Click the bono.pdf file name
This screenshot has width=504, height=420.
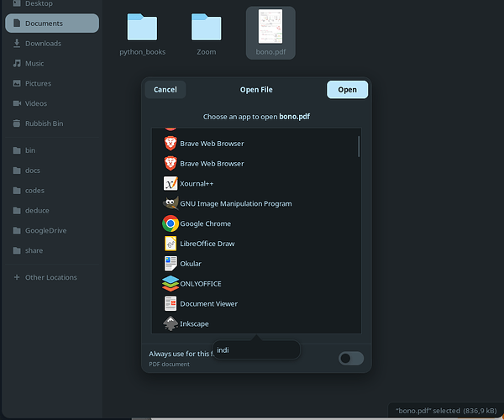[x=270, y=52]
